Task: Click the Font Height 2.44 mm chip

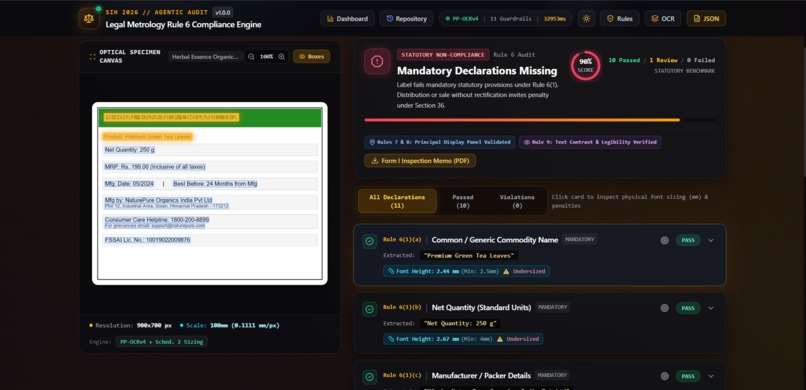Action: click(466, 271)
